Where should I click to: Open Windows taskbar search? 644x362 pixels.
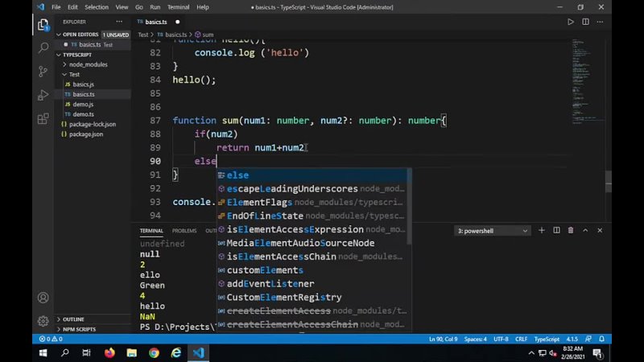coord(65,353)
